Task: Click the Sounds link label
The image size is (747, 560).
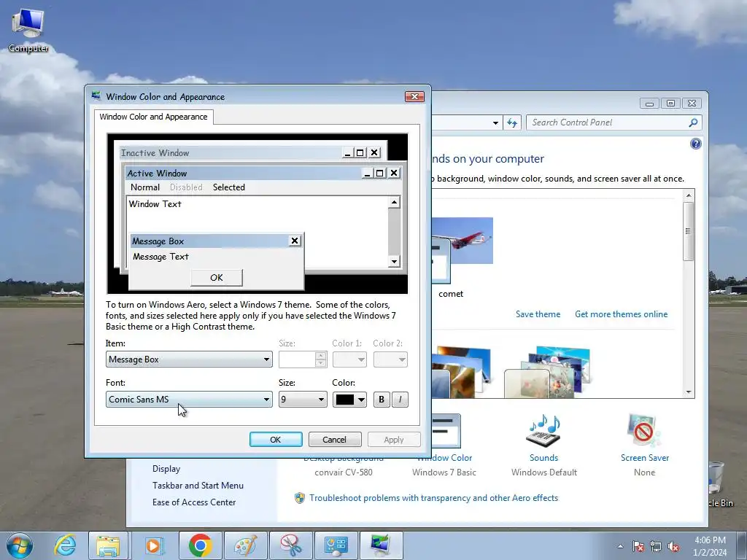Action: click(x=543, y=458)
